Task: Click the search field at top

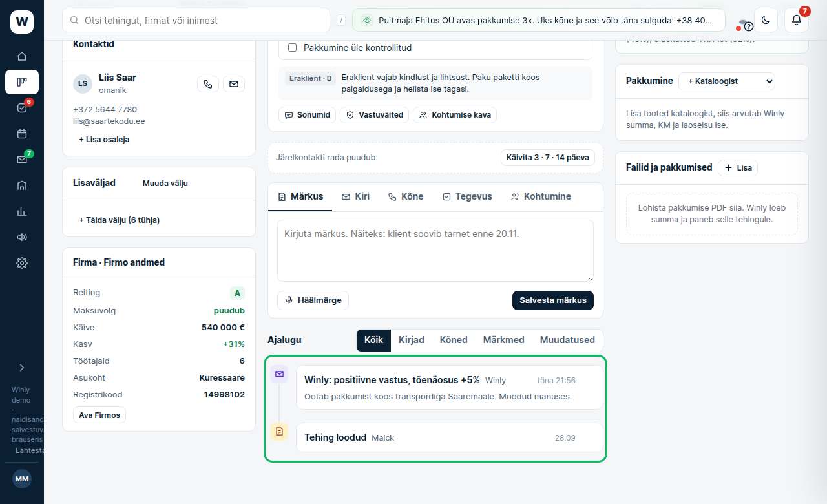Action: pyautogui.click(x=196, y=20)
